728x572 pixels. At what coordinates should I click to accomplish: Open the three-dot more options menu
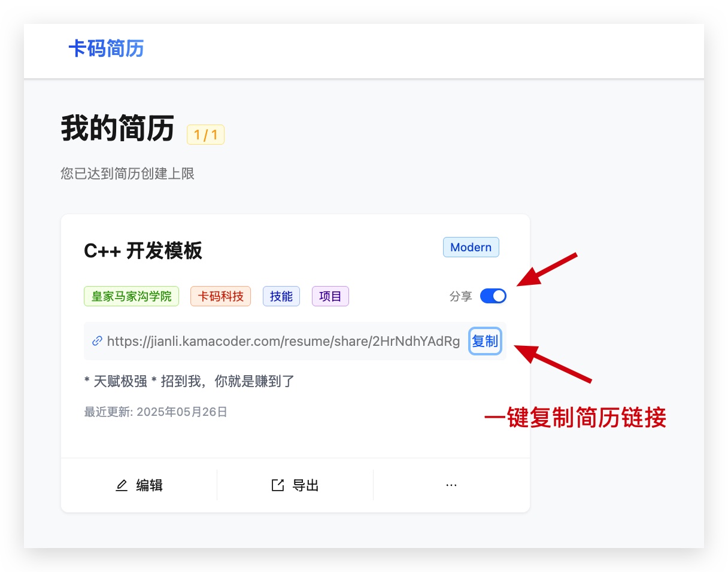(451, 485)
